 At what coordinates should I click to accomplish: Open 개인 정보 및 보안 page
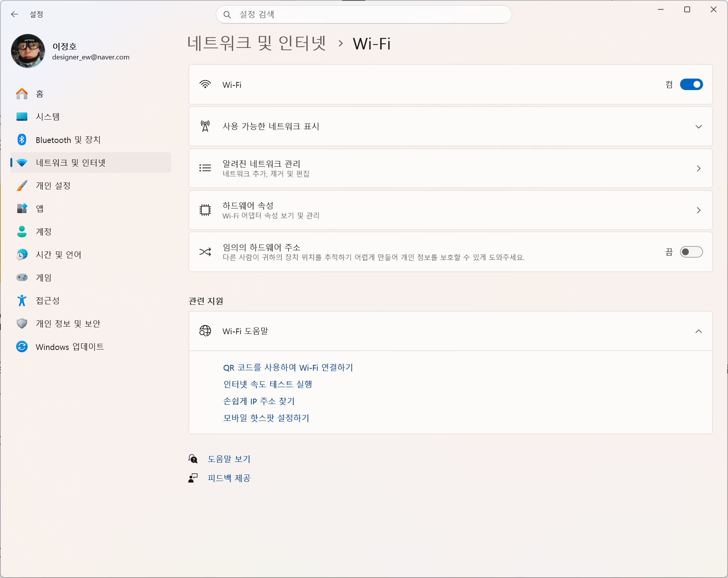(91, 323)
